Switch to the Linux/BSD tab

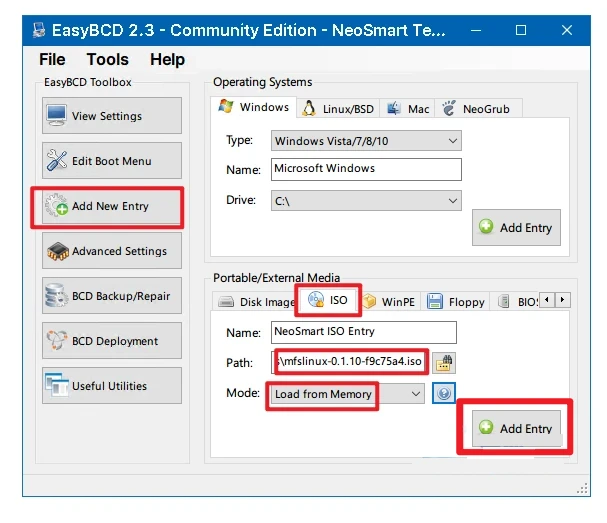coord(338,109)
